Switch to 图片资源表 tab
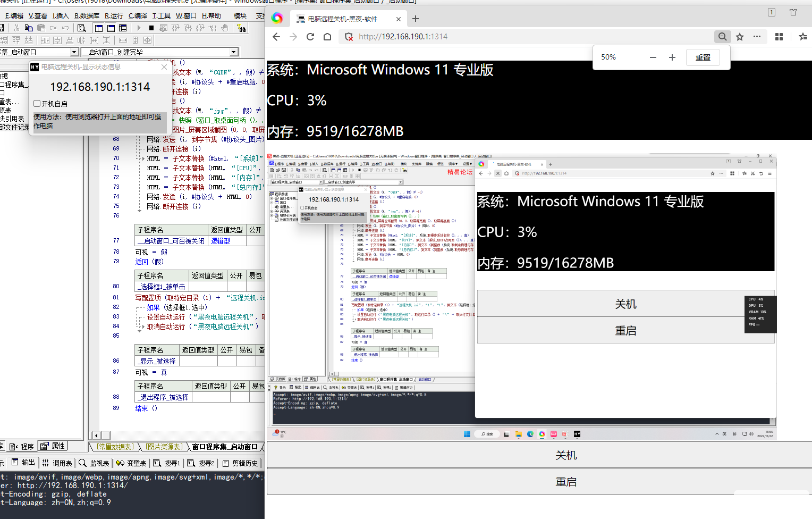The width and height of the screenshot is (812, 519). click(x=164, y=447)
